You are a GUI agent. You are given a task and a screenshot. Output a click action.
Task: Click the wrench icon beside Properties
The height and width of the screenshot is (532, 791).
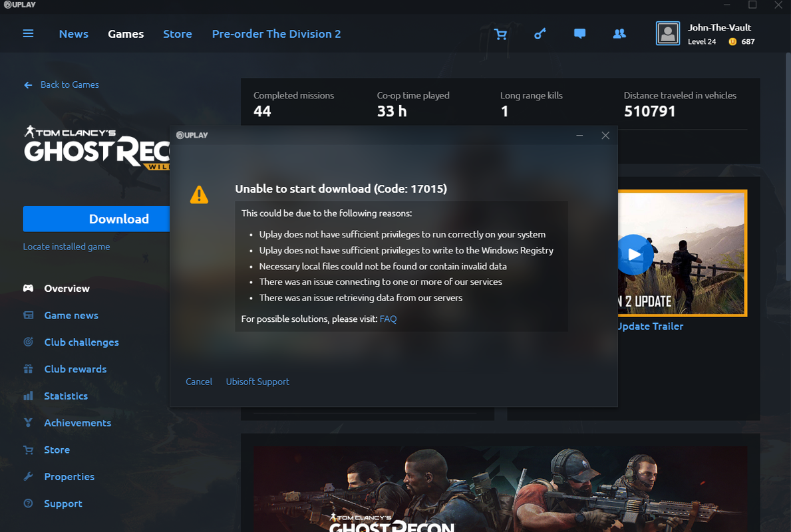pos(28,477)
